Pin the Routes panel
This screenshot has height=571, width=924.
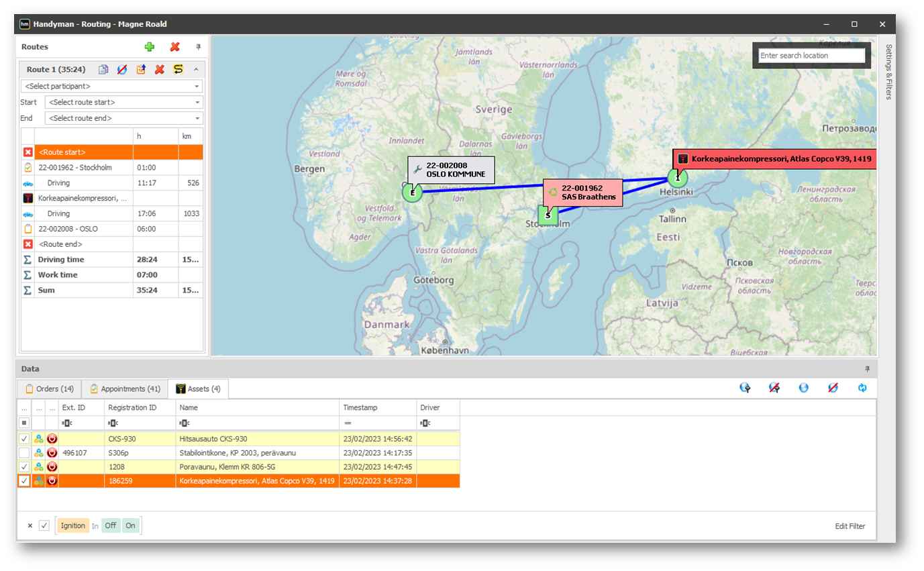(x=198, y=47)
